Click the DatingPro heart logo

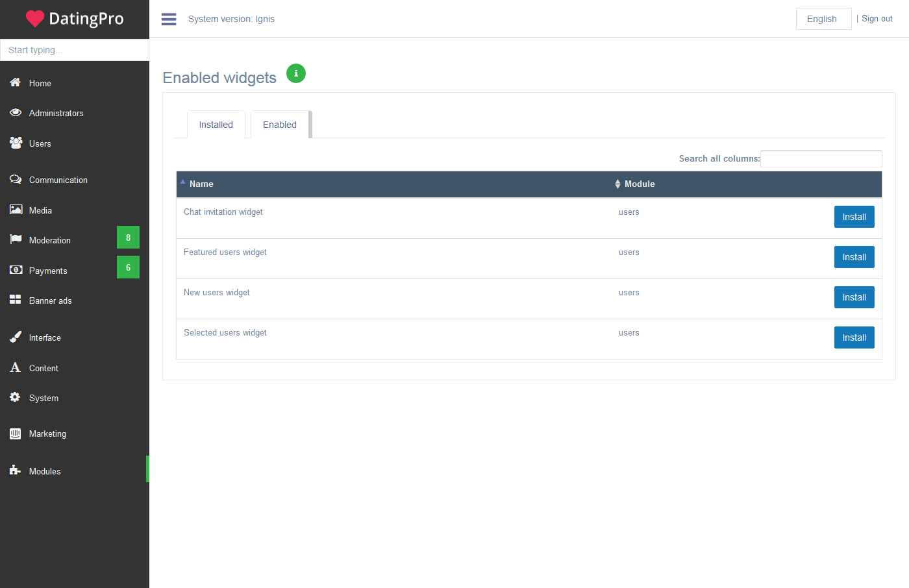(35, 19)
